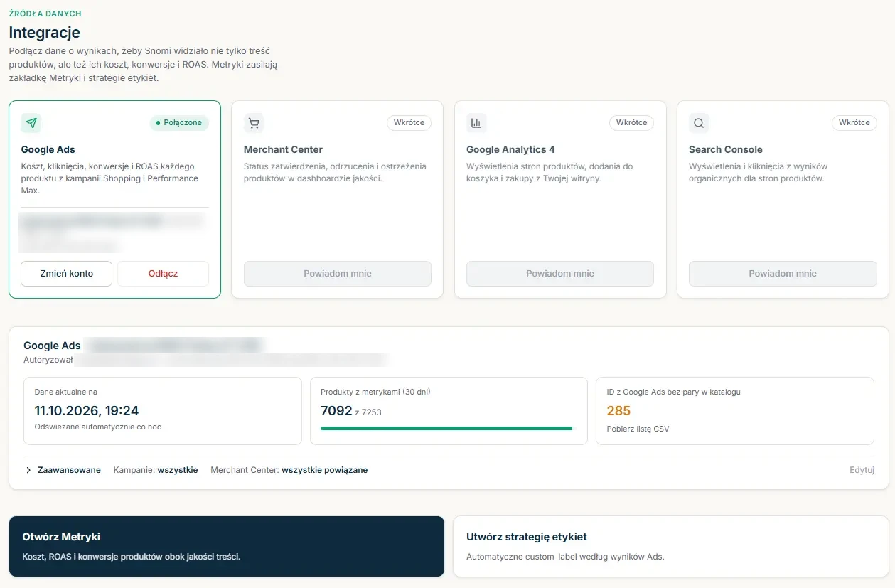895x588 pixels.
Task: Click Powiadom mnie under Google Analytics 4
Action: 560,274
